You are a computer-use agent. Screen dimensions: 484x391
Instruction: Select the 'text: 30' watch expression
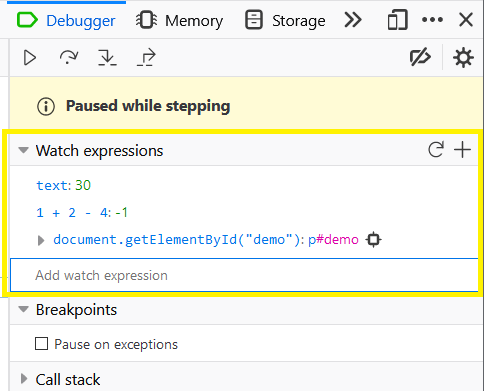63,185
